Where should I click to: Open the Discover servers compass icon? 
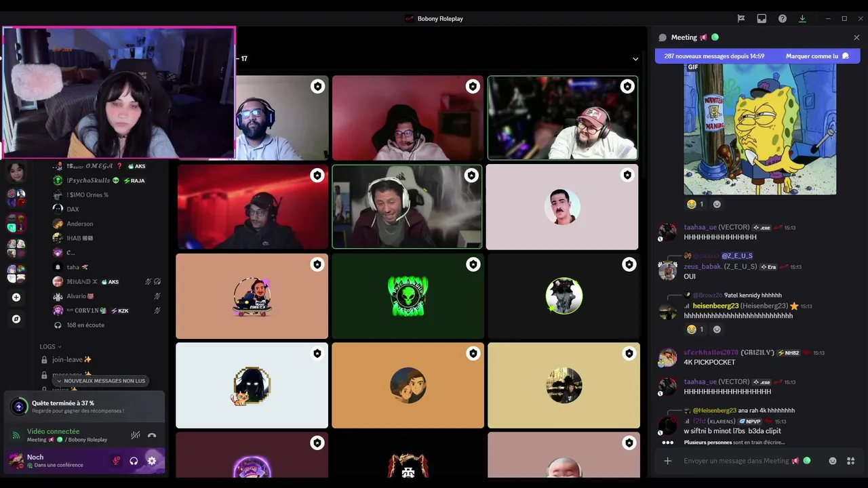(x=16, y=319)
